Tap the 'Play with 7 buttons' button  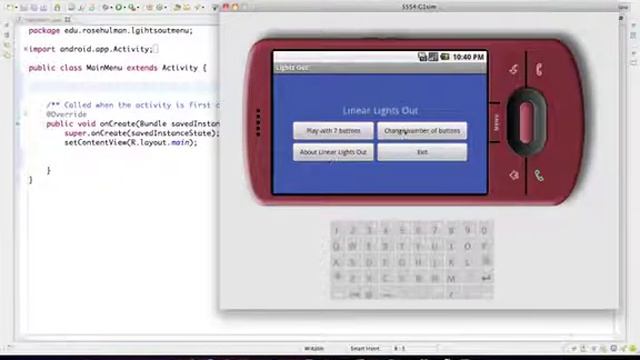tap(333, 131)
